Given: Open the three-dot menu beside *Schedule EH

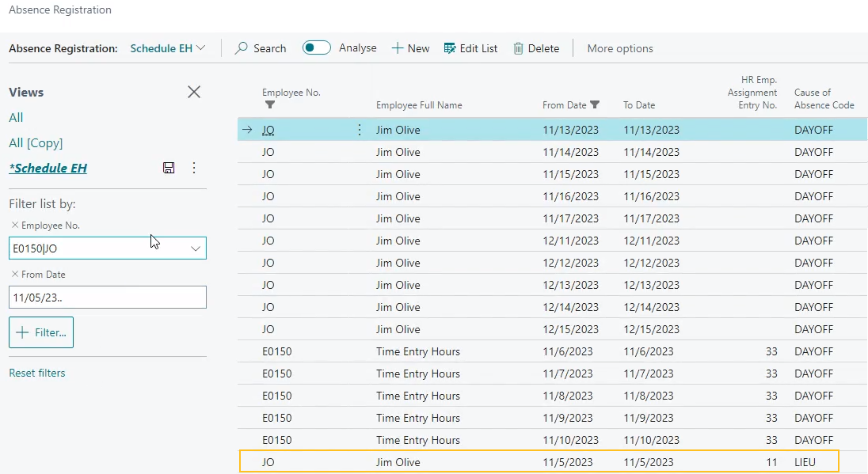Looking at the screenshot, I should 194,168.
